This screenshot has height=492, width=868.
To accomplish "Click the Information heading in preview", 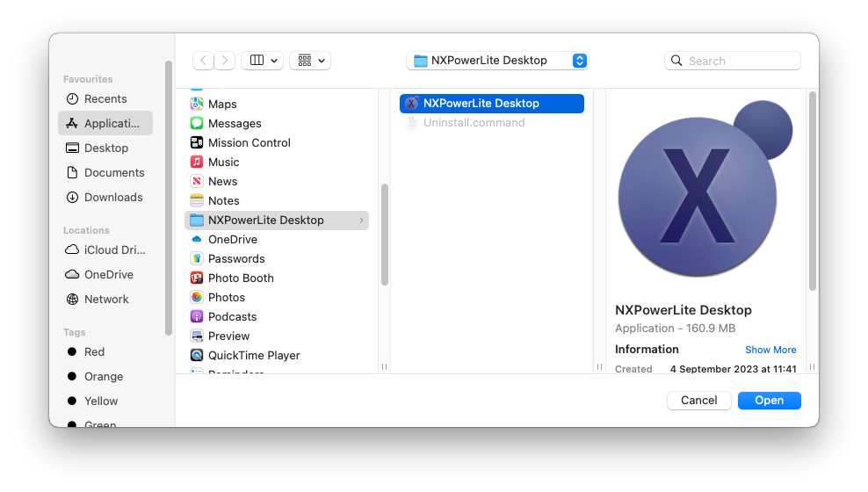I will coord(647,349).
